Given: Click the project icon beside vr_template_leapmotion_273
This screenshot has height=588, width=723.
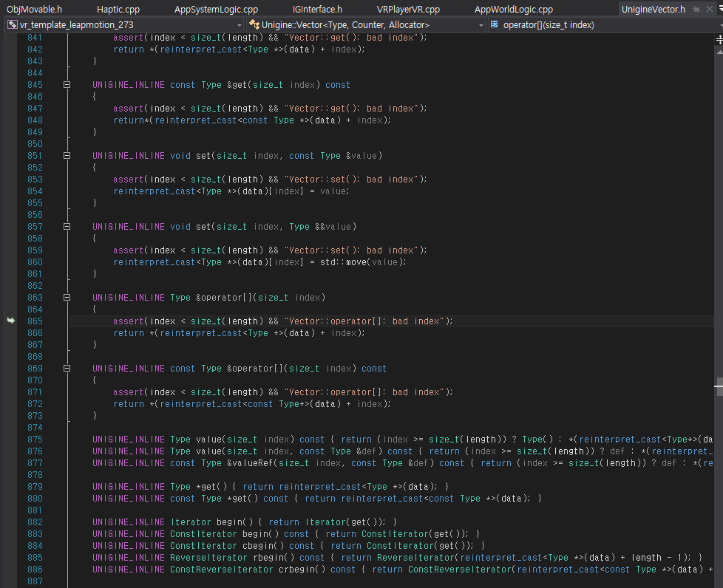Looking at the screenshot, I should tap(12, 24).
